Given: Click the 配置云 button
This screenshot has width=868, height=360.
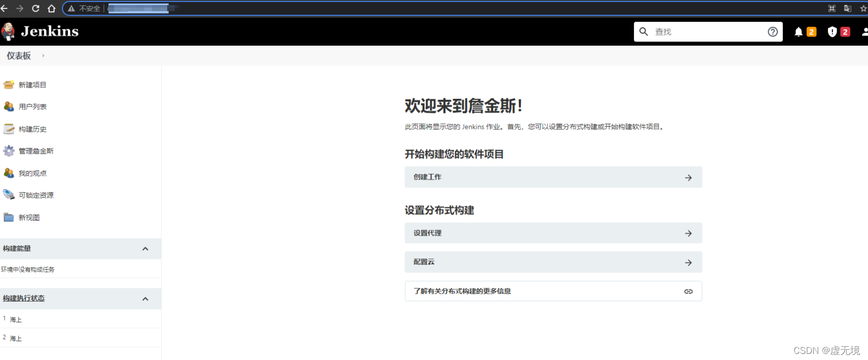Looking at the screenshot, I should pyautogui.click(x=553, y=262).
